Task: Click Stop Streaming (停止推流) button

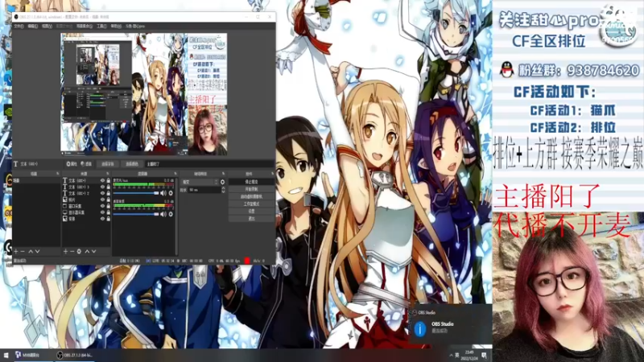Action: (x=251, y=182)
